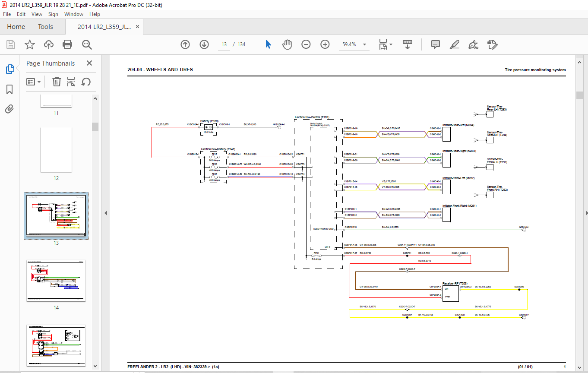Bookmark file with star icon
The height and width of the screenshot is (373, 588).
29,44
